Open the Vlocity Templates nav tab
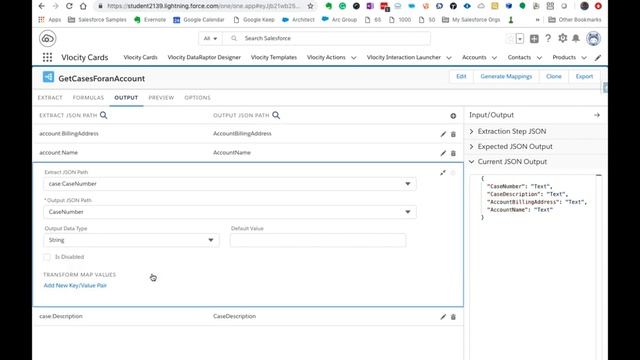Viewport: 640px width, 360px height. click(274, 58)
